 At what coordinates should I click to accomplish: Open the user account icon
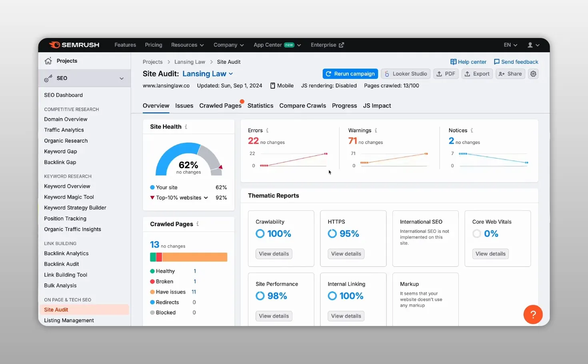530,45
